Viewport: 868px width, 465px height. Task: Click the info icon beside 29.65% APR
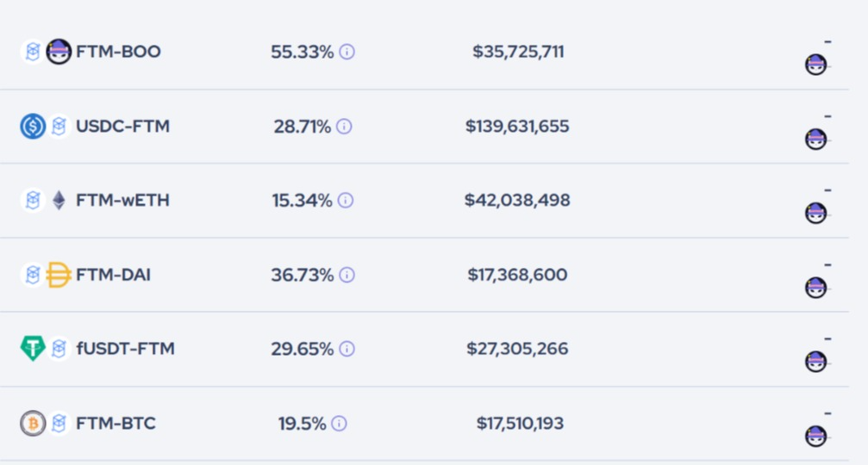pos(347,349)
